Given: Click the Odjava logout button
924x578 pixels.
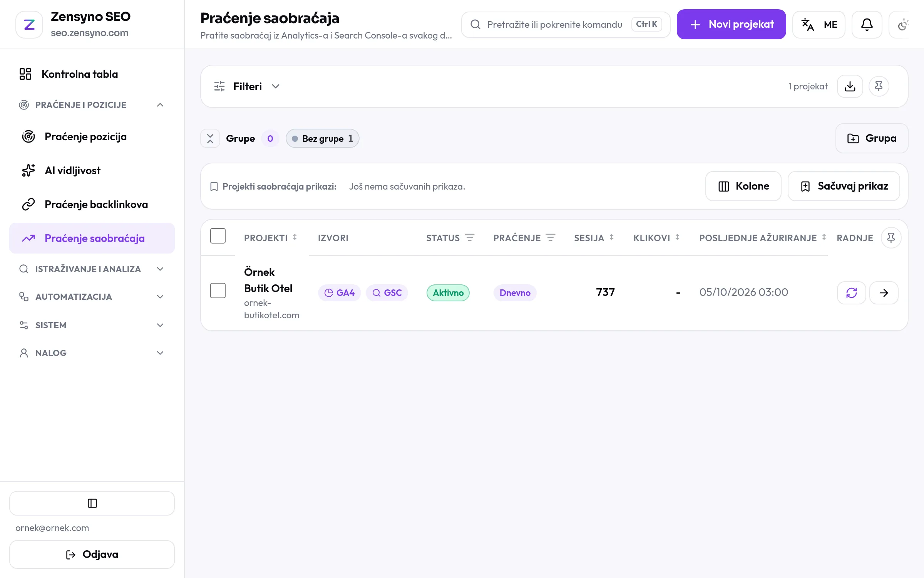Looking at the screenshot, I should [92, 554].
